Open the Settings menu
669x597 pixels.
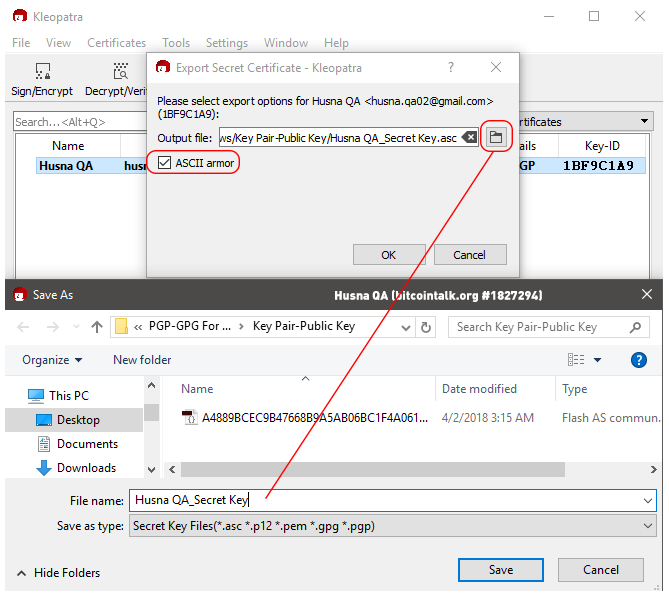(227, 43)
